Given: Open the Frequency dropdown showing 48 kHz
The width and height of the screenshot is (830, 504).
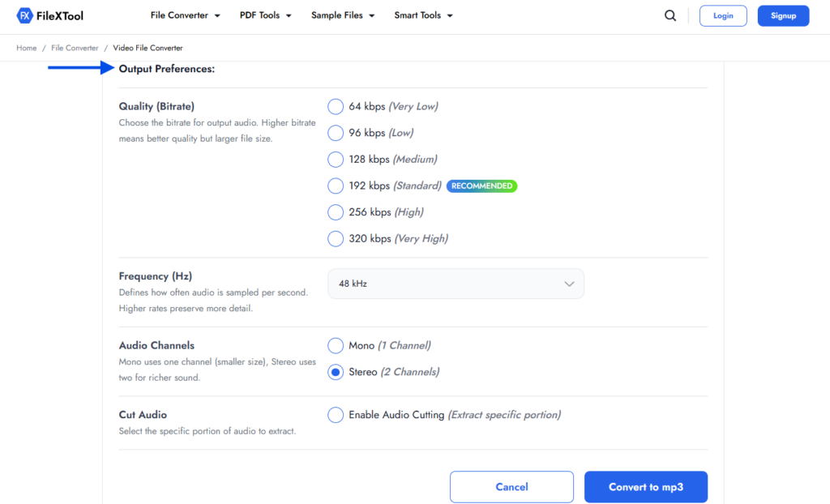Looking at the screenshot, I should (456, 283).
